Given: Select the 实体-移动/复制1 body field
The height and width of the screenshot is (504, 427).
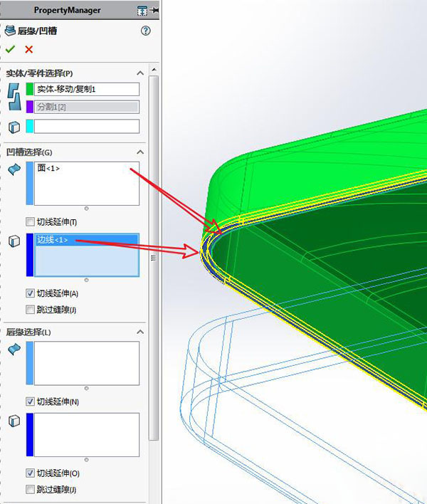Looking at the screenshot, I should [87, 89].
